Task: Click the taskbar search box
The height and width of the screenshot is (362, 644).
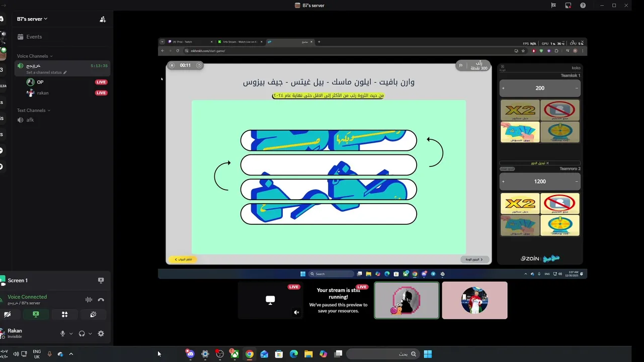Action: (383, 354)
